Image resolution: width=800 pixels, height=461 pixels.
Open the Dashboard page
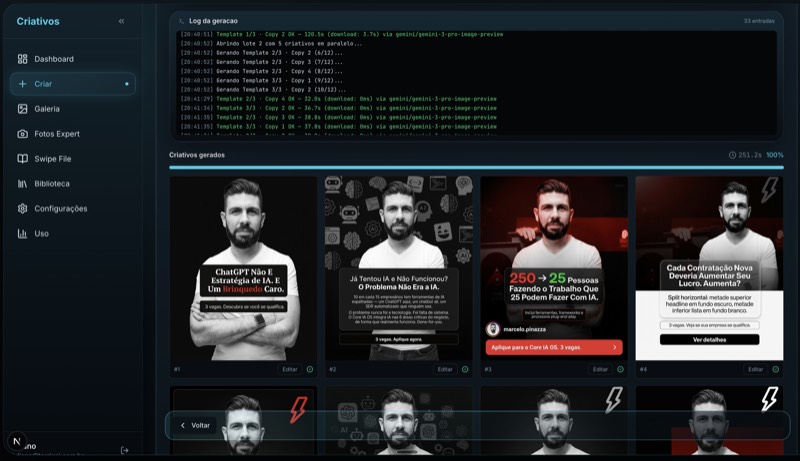click(72, 59)
